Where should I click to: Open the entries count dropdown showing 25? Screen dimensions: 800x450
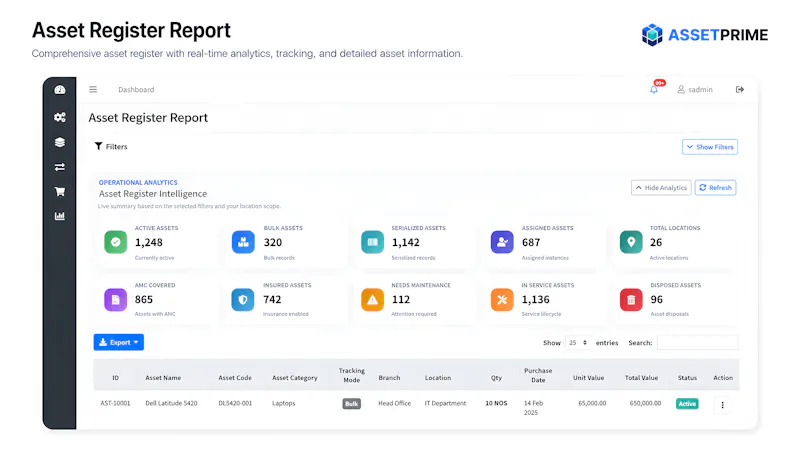pos(578,343)
